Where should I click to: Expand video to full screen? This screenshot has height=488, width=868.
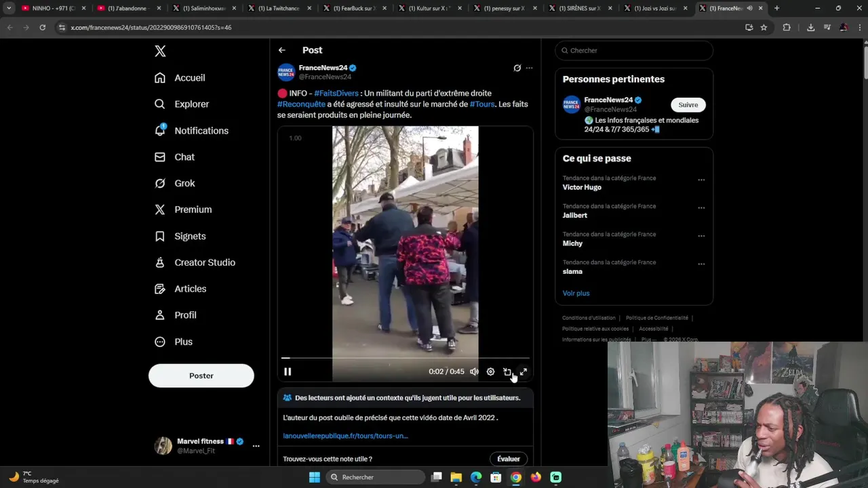[524, 371]
